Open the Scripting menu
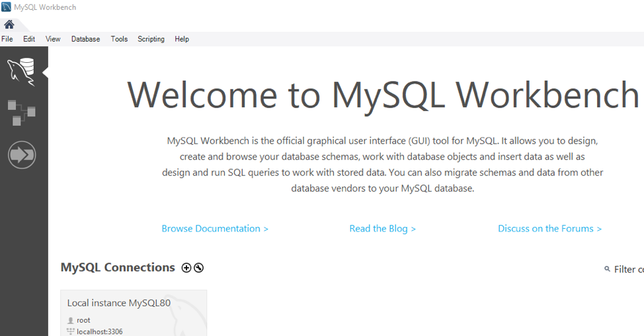644x336 pixels. pos(151,39)
